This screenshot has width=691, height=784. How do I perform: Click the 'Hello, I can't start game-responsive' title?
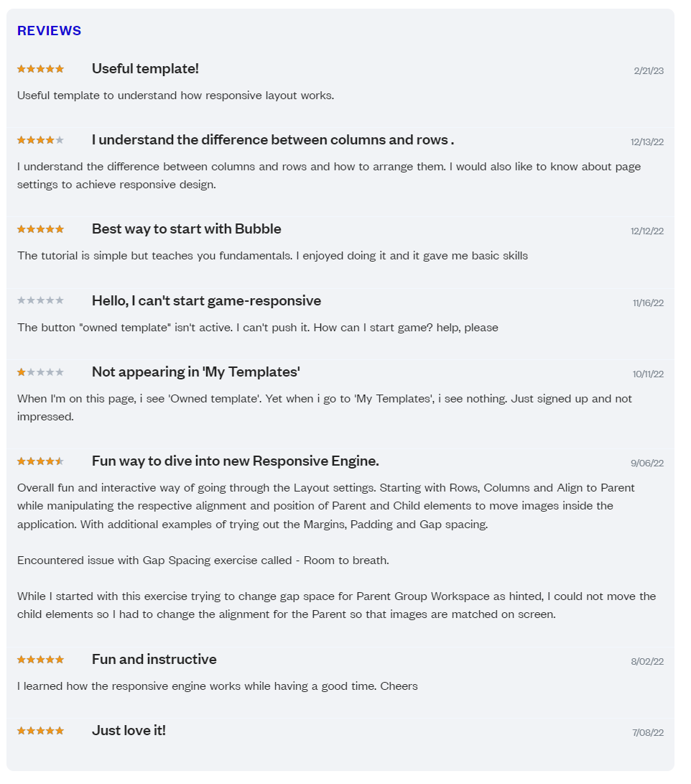pyautogui.click(x=206, y=300)
